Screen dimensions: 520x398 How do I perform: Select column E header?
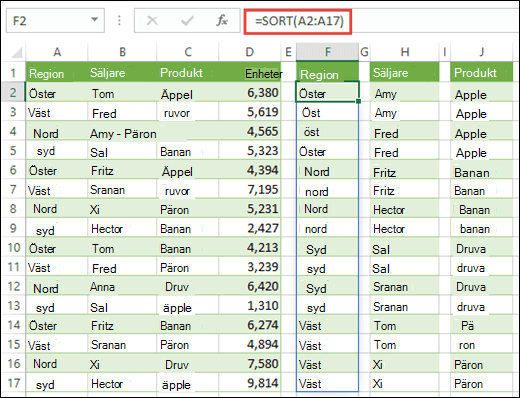tap(288, 52)
